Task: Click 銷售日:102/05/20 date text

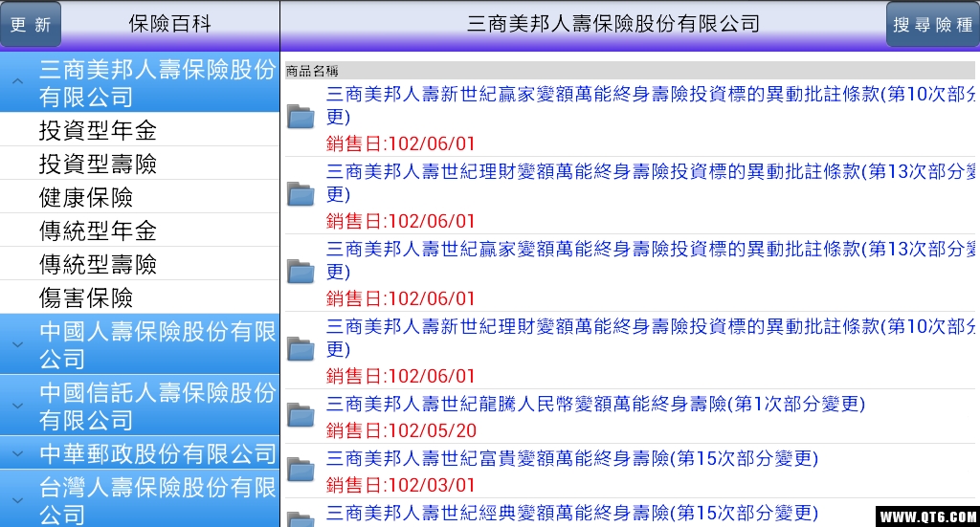Action: click(401, 430)
